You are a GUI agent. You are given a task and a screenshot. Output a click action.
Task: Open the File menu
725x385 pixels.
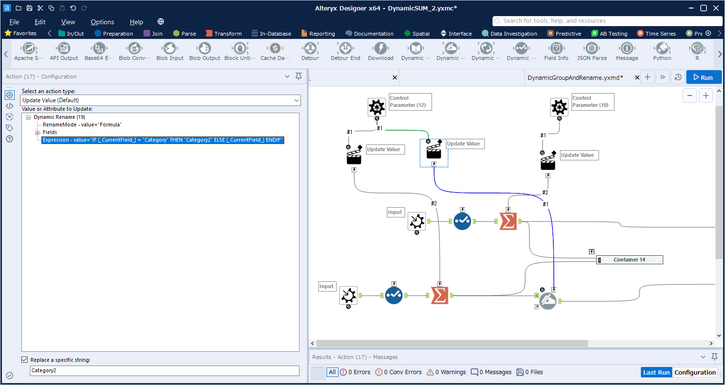coord(14,22)
